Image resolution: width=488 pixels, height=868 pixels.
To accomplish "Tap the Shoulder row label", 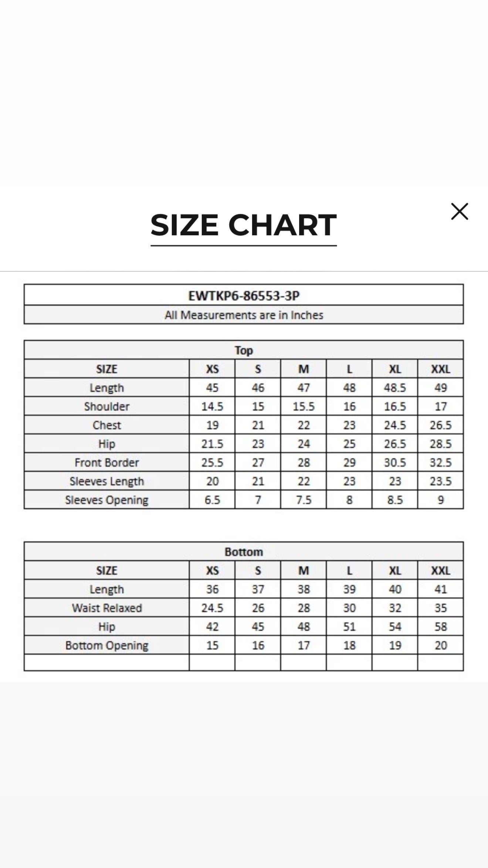I will 107,406.
